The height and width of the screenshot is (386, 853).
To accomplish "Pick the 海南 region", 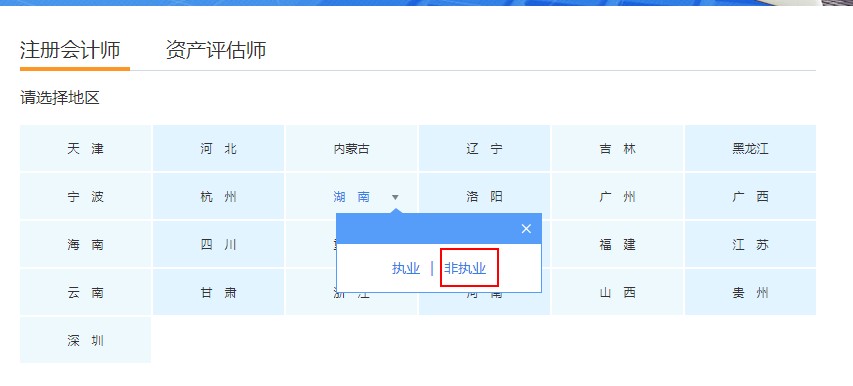I will tap(85, 245).
